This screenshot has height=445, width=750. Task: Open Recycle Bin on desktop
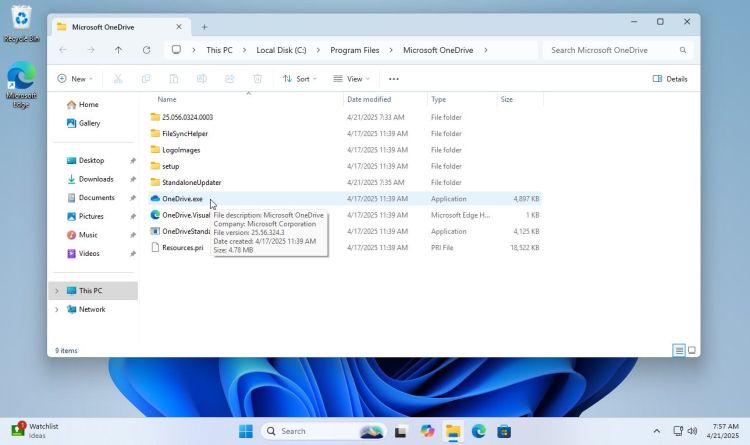click(19, 21)
